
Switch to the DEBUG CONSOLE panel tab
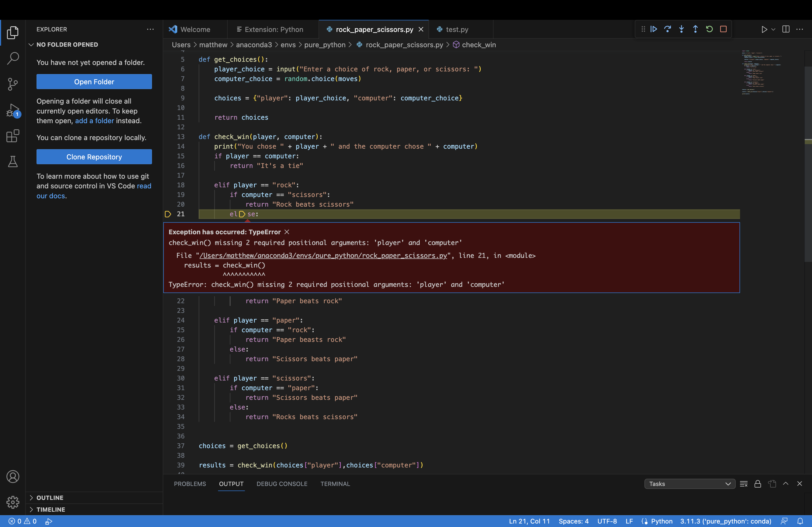[282, 484]
